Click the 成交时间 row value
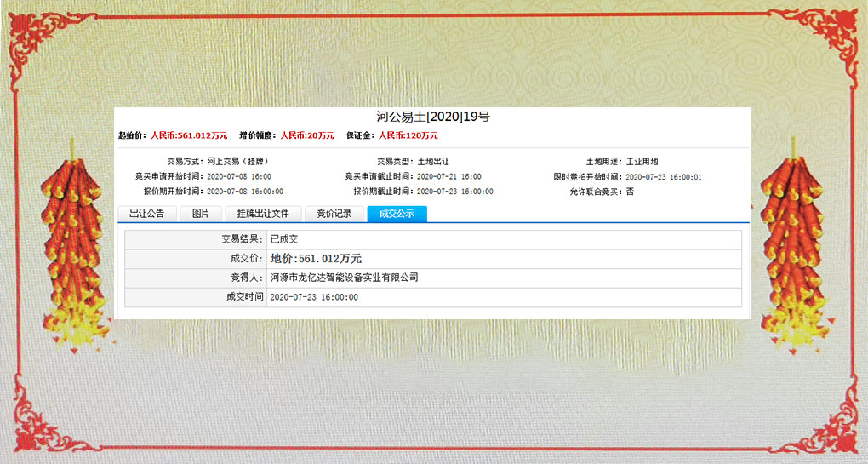Image resolution: width=868 pixels, height=464 pixels. (x=313, y=297)
